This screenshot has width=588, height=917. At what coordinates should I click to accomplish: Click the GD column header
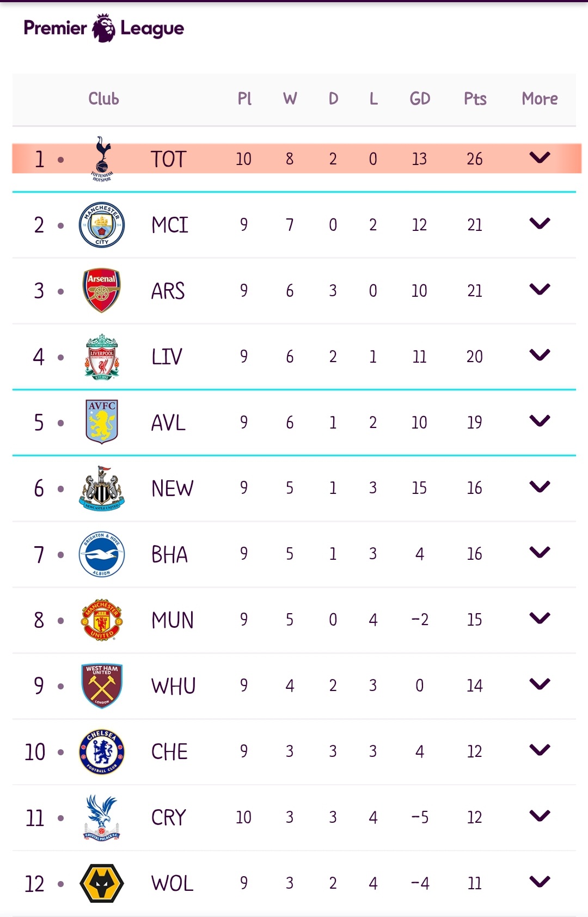(x=420, y=99)
